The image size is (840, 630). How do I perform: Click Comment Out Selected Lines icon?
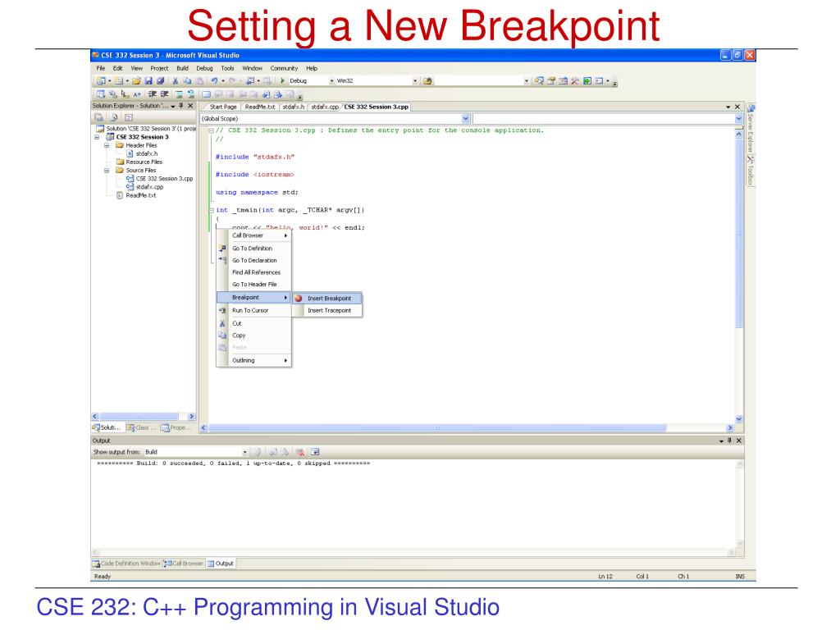[x=179, y=94]
